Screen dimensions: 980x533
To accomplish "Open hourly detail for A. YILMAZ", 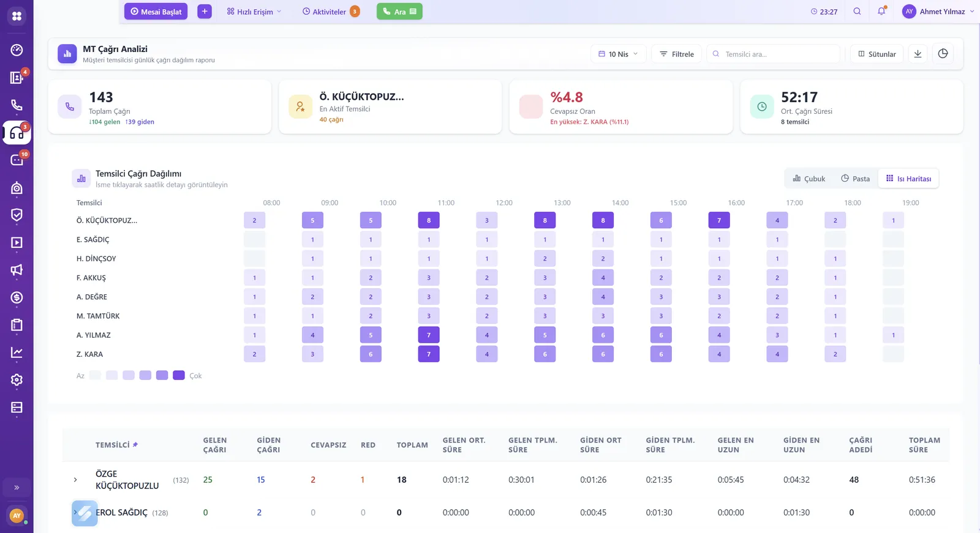I will tap(93, 335).
